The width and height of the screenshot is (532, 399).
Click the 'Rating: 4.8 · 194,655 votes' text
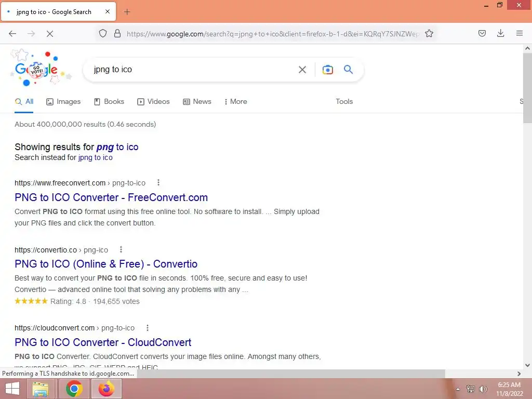click(95, 301)
